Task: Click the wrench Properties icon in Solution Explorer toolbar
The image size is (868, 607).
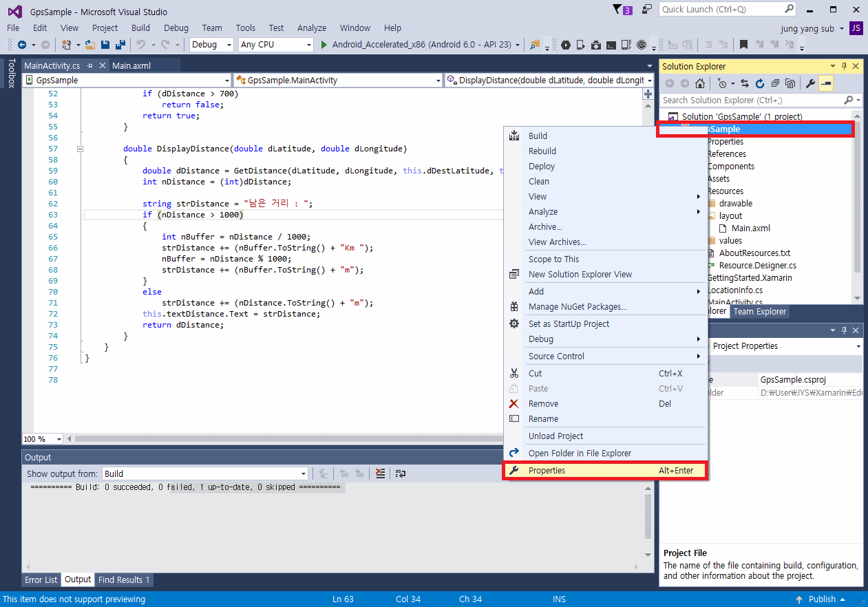Action: coord(810,83)
